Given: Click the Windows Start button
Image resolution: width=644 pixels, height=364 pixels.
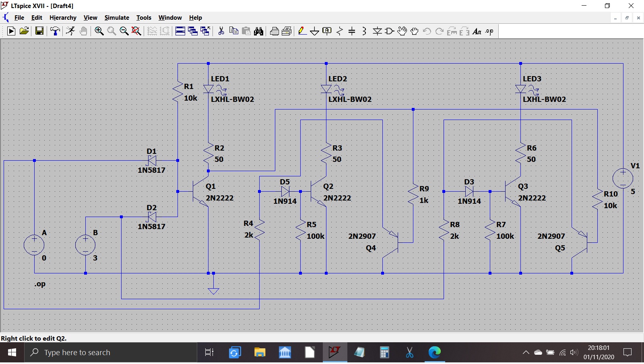Looking at the screenshot, I should pyautogui.click(x=12, y=353).
